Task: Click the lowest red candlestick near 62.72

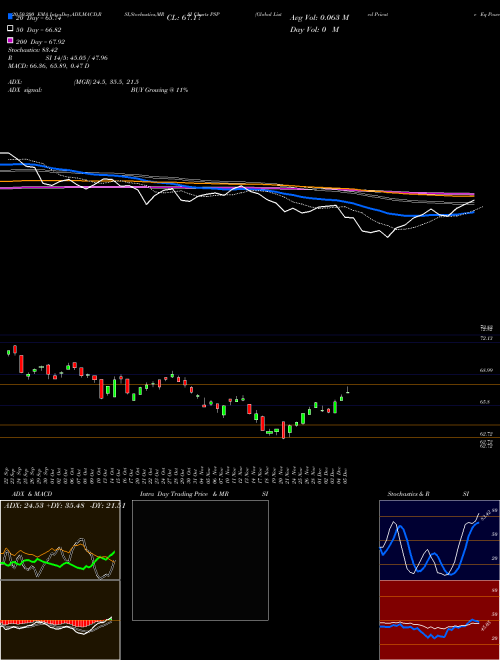Action: pyautogui.click(x=284, y=430)
